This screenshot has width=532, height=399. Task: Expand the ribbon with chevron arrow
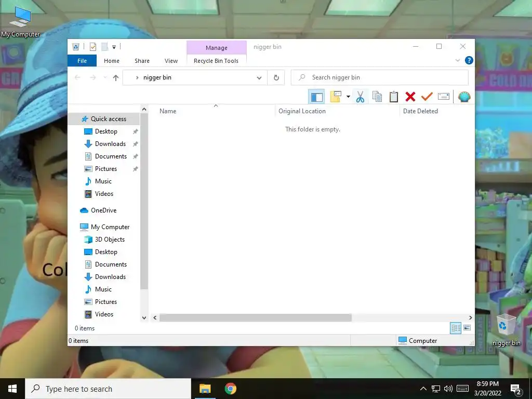(457, 60)
